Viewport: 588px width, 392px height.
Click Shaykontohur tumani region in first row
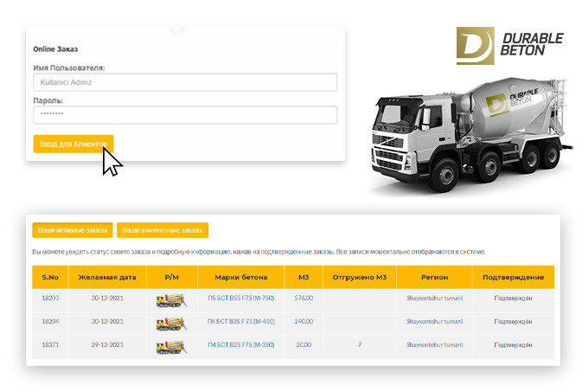coord(434,298)
